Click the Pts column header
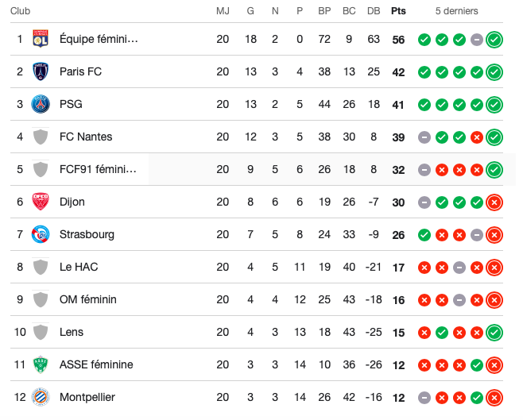Viewport: 523px width, 420px height. click(x=398, y=12)
